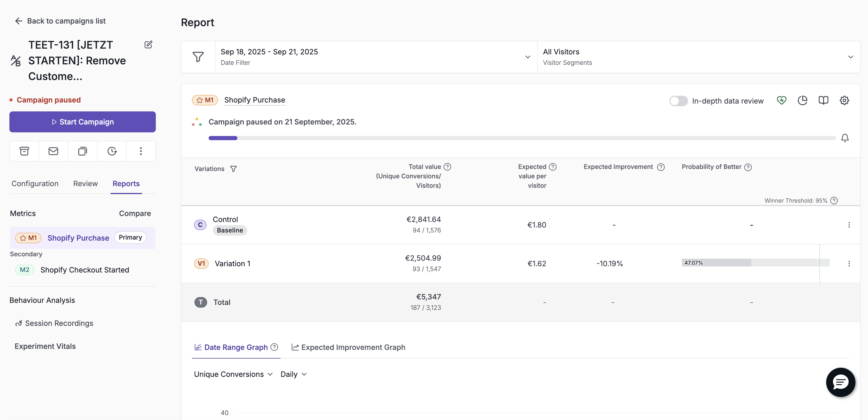
Task: Click the edit campaign name pencil icon
Action: coord(148,44)
